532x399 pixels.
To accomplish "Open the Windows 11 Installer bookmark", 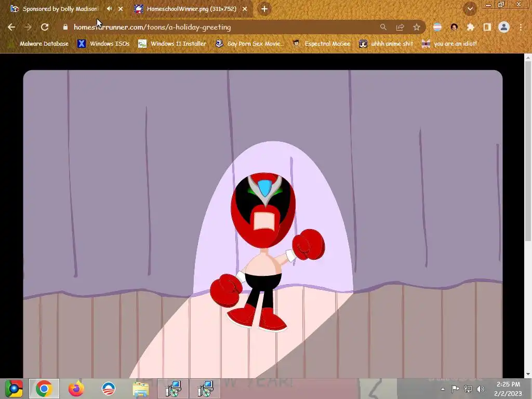I will tap(172, 44).
